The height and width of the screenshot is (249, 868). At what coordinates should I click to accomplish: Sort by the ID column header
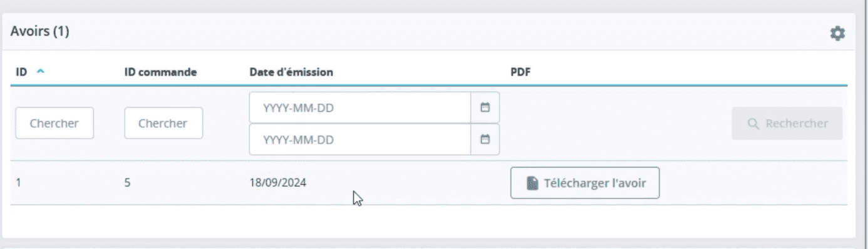pos(21,72)
